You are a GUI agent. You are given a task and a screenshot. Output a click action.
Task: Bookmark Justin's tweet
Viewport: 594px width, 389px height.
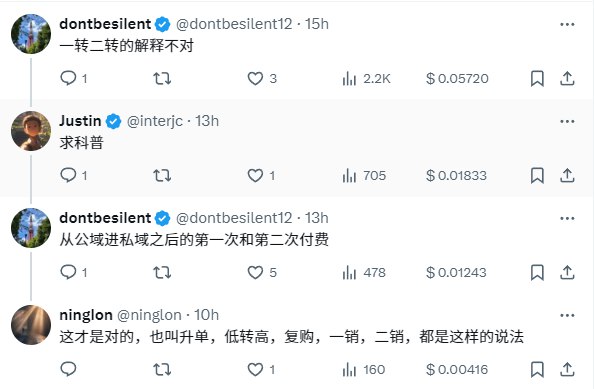point(537,175)
